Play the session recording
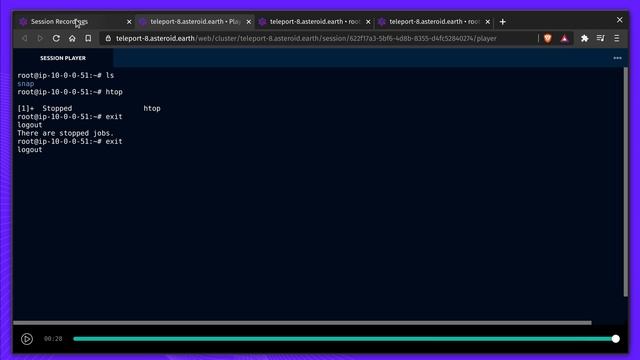Viewport: 640px width, 360px height. (x=27, y=339)
